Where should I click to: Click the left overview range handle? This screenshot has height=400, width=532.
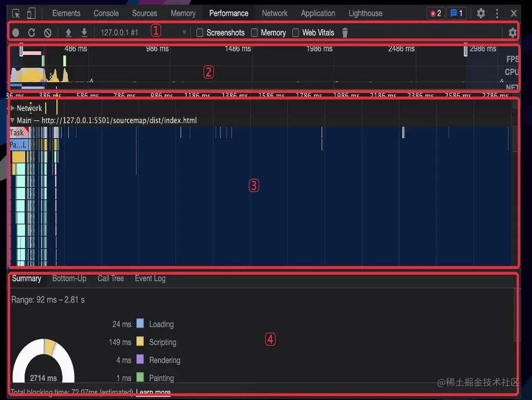[x=21, y=50]
